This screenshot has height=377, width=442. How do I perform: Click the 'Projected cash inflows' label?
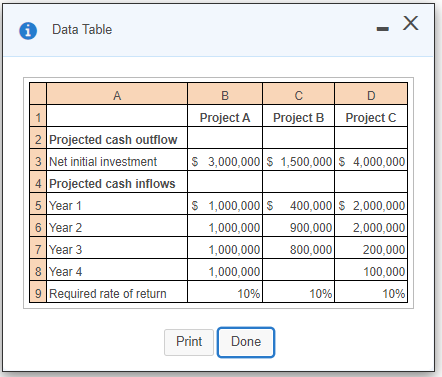(x=112, y=184)
